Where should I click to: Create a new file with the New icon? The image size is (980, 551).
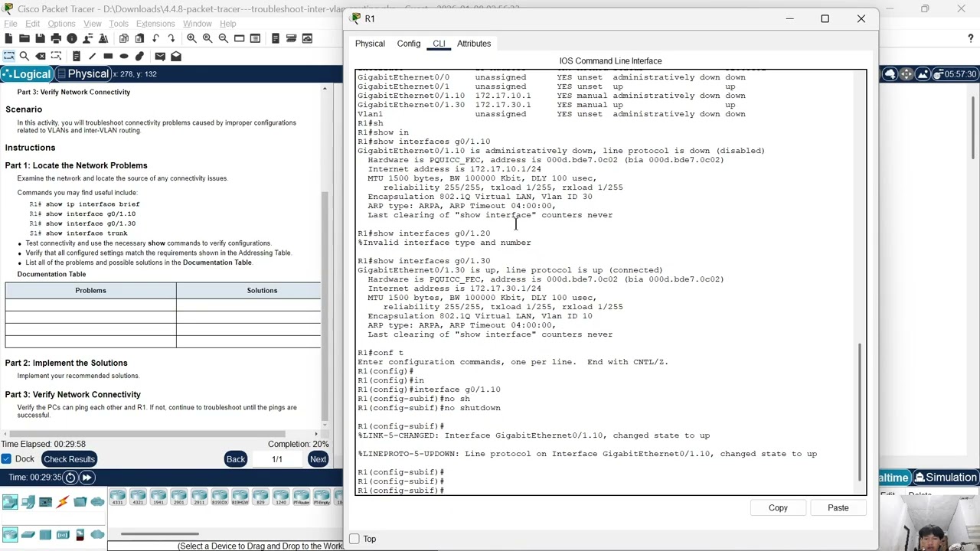(x=8, y=38)
